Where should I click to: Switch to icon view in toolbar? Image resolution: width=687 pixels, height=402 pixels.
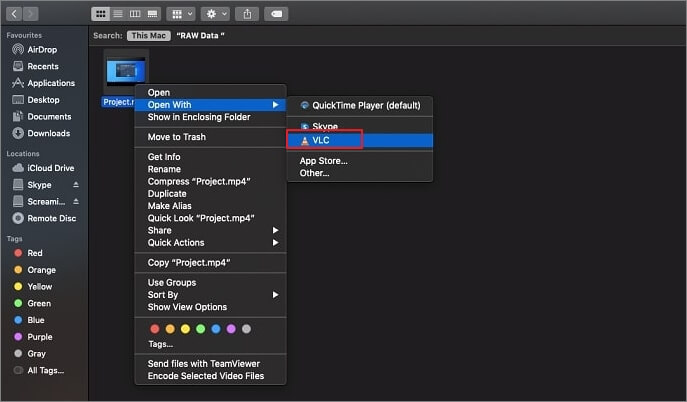coord(100,15)
